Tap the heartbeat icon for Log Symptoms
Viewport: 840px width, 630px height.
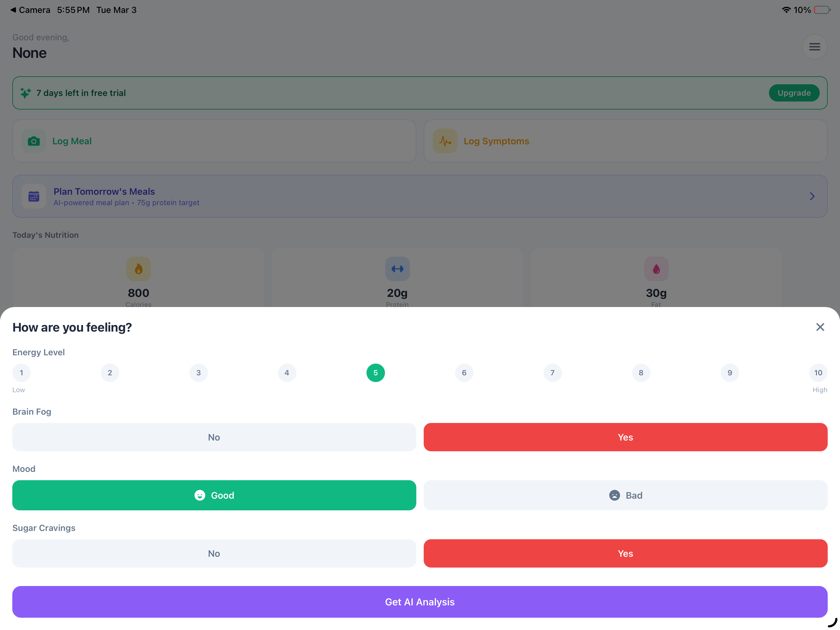pyautogui.click(x=445, y=141)
